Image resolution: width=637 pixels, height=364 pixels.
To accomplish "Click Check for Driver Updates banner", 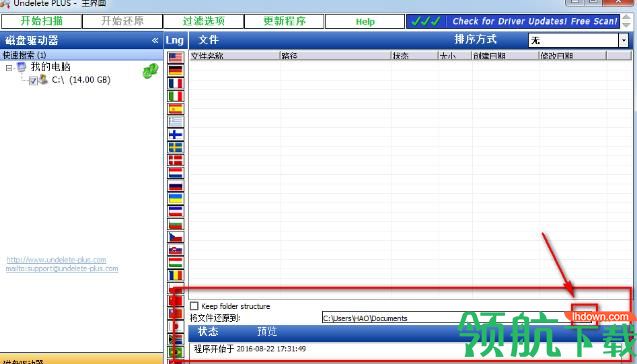I will point(513,21).
